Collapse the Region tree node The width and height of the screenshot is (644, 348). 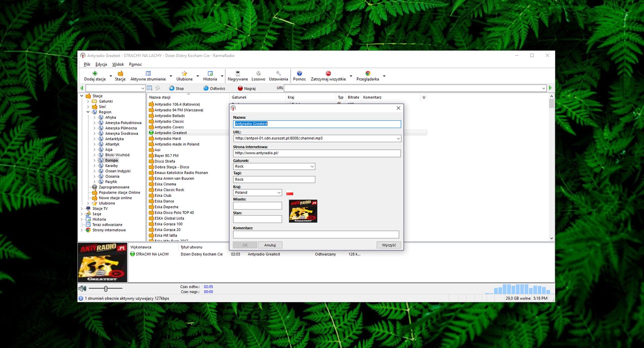coord(88,112)
